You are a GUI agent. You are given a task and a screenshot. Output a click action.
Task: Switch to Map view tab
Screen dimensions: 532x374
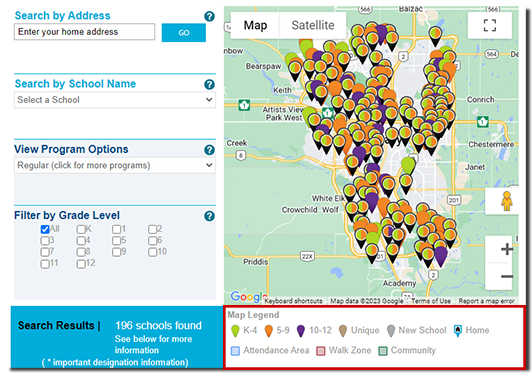tap(255, 25)
